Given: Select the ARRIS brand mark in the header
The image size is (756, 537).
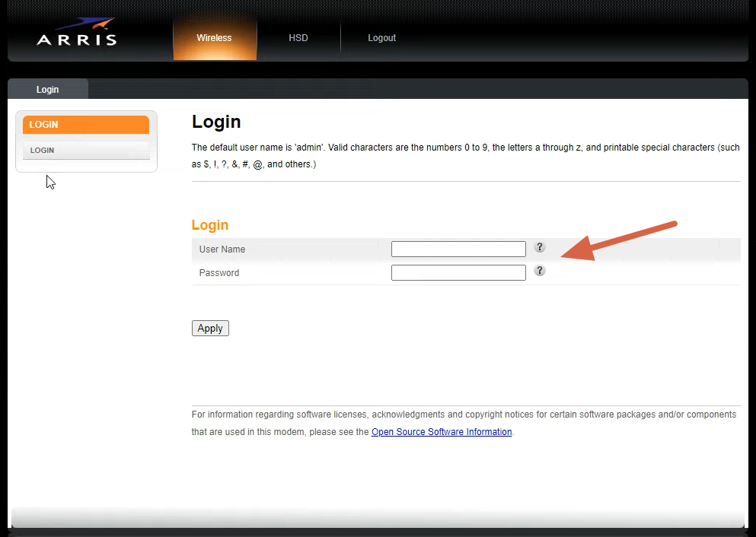Looking at the screenshot, I should click(76, 33).
